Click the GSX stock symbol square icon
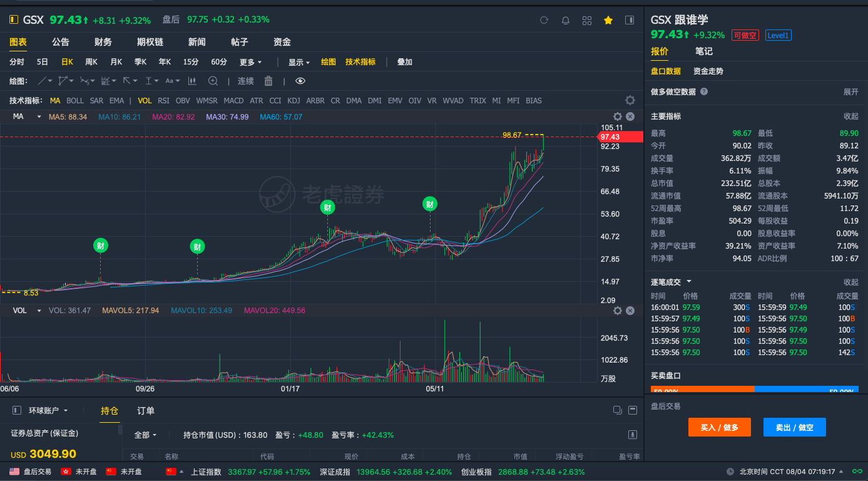 coord(14,20)
